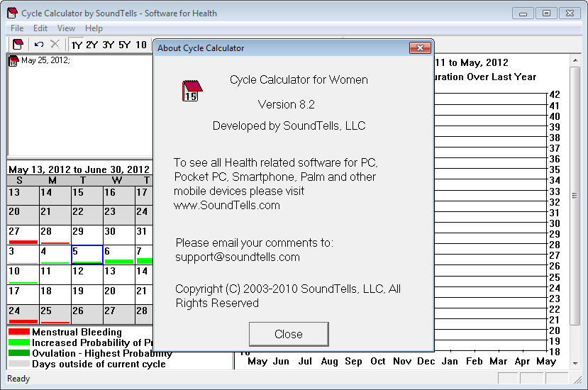Click www.SoundTells.com text in dialog
This screenshot has width=588, height=390.
click(227, 206)
